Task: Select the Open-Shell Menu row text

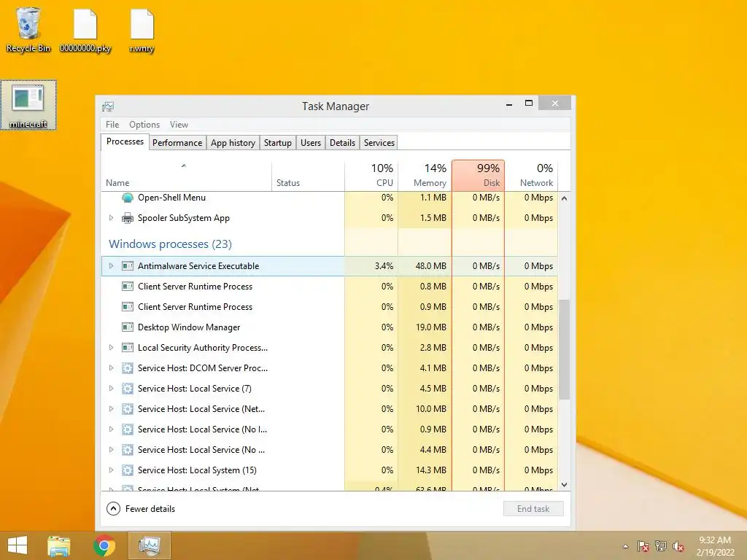Action: point(171,197)
